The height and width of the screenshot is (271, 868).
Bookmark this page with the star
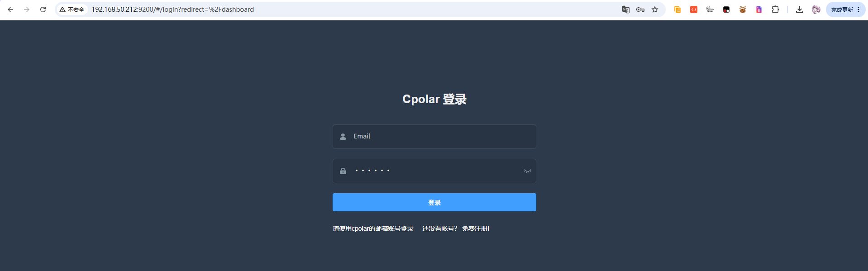655,10
